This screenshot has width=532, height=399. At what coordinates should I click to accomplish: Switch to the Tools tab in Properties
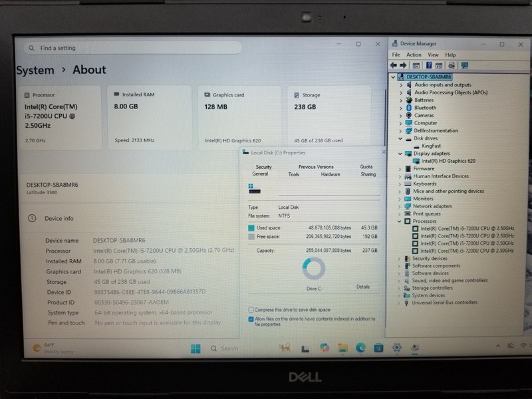[293, 174]
